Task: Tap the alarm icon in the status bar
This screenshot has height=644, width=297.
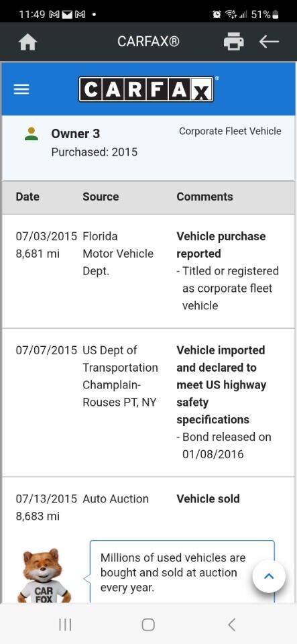Action: (216, 15)
